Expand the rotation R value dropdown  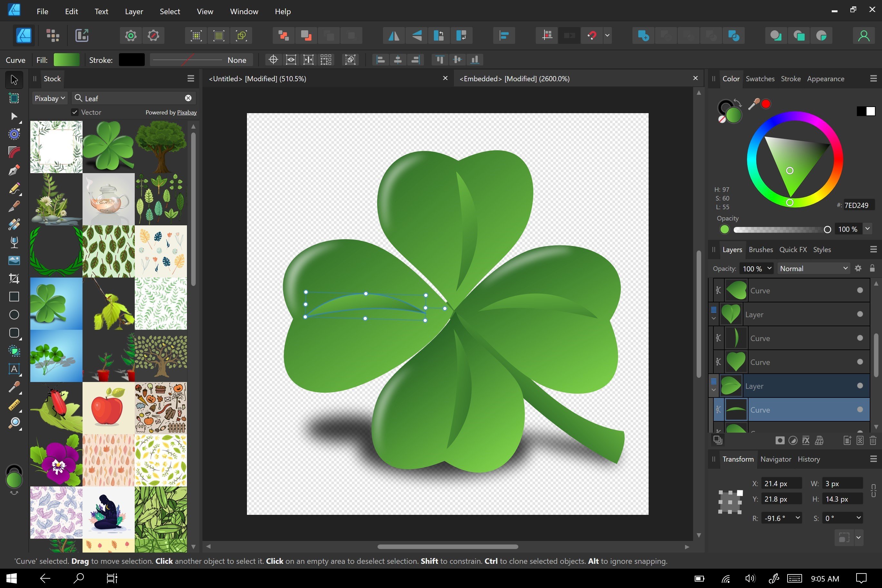point(798,518)
